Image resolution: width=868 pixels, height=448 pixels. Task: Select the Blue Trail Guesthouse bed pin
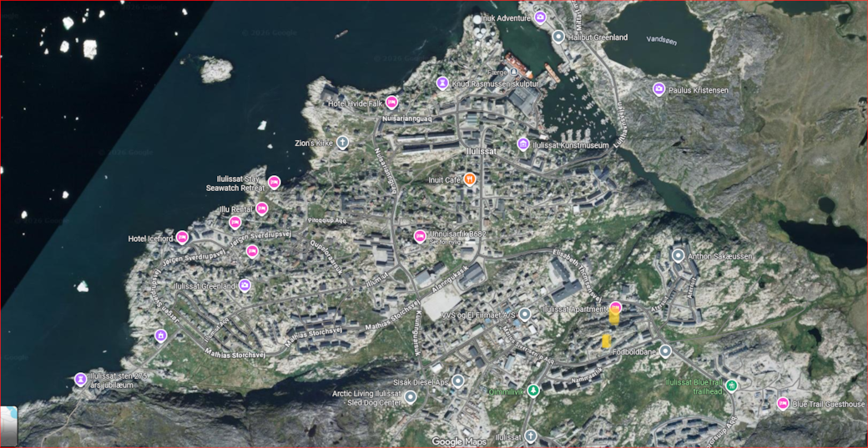tap(783, 403)
